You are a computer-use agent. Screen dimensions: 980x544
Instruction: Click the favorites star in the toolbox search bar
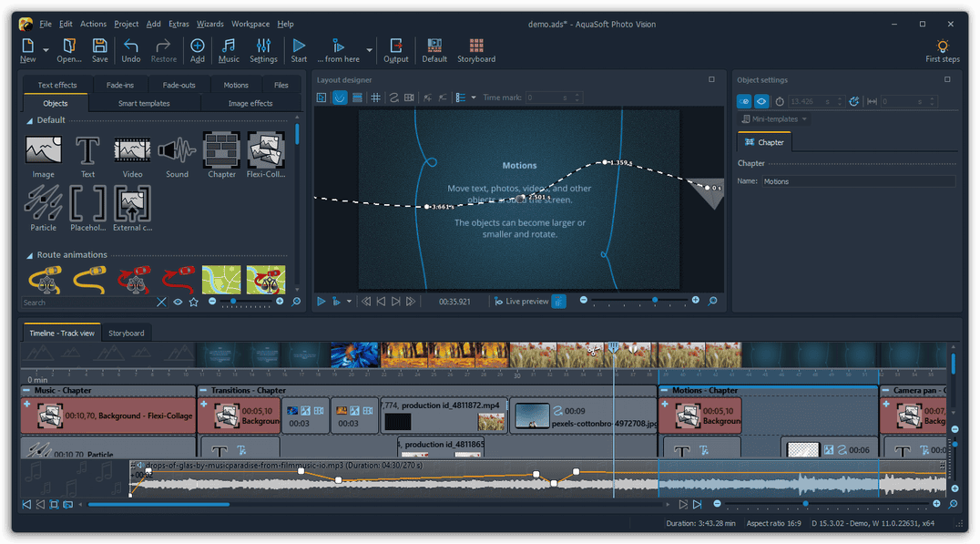click(x=194, y=302)
